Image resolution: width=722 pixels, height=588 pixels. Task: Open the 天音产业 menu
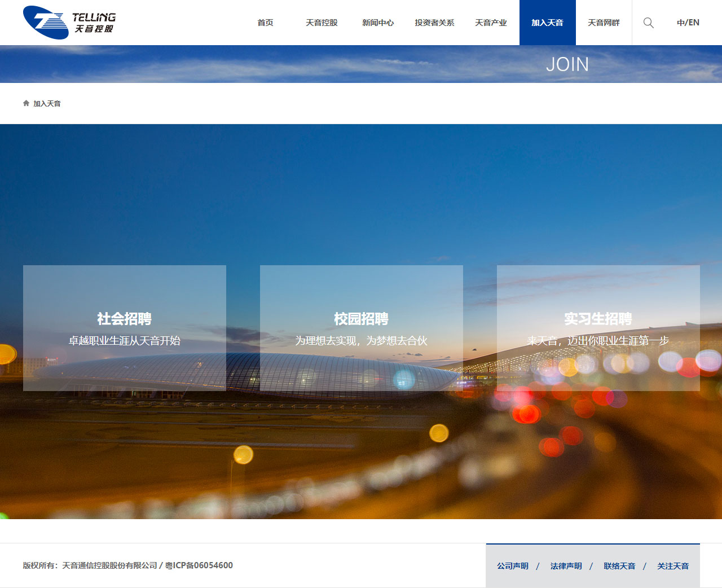click(491, 23)
